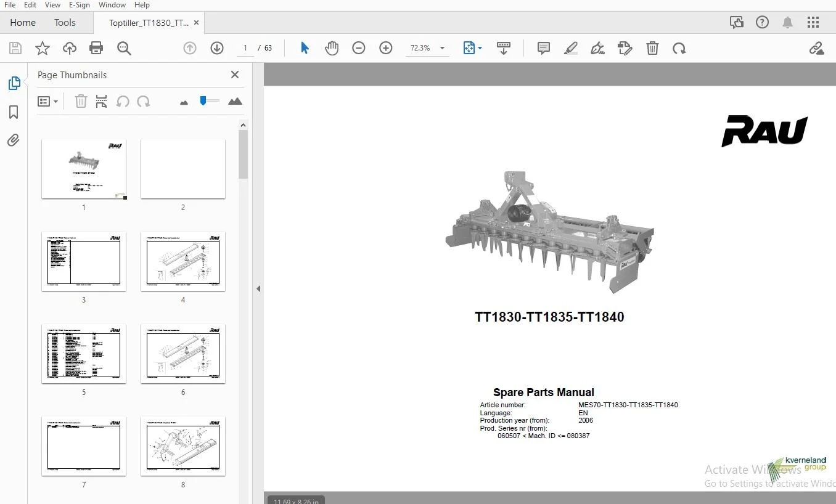The image size is (836, 504).
Task: Open Attachments paperclip panel icon
Action: point(14,140)
